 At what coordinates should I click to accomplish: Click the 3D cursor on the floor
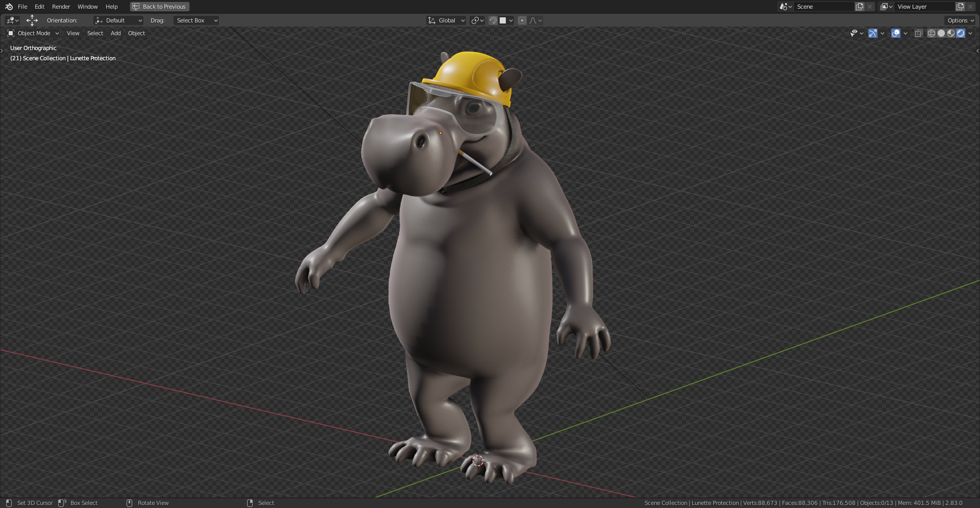pyautogui.click(x=478, y=461)
